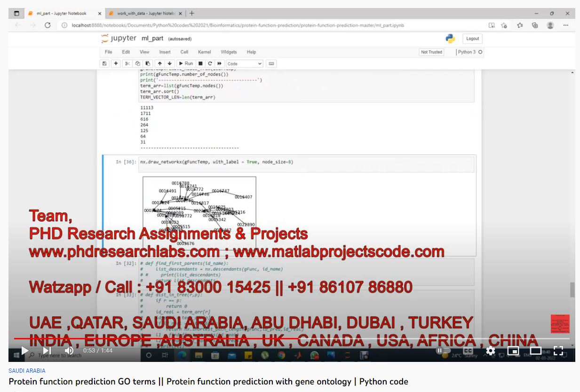Click the save notebook icon
580x392 pixels.
[x=105, y=63]
